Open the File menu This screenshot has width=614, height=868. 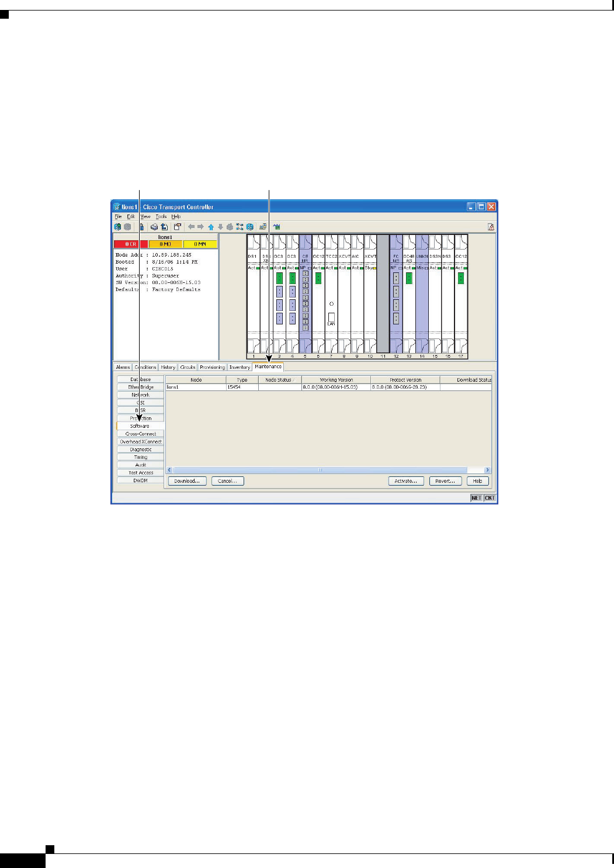[x=118, y=216]
